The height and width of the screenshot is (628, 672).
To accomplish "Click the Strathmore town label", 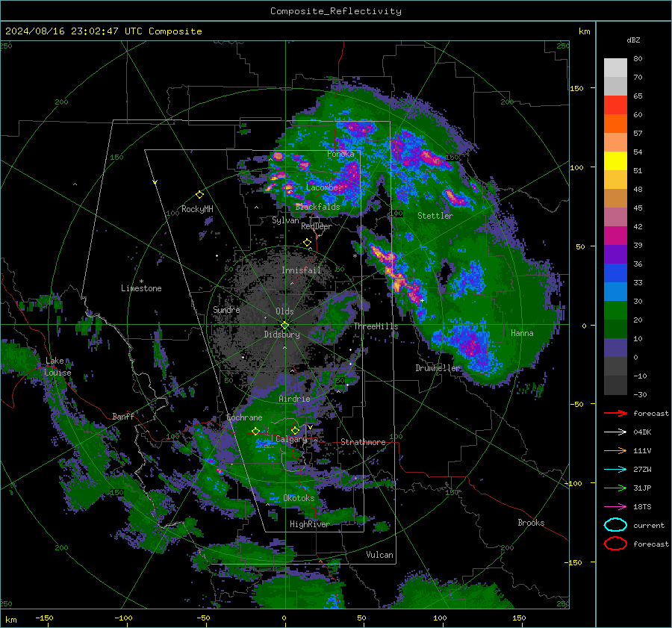I will 363,442.
